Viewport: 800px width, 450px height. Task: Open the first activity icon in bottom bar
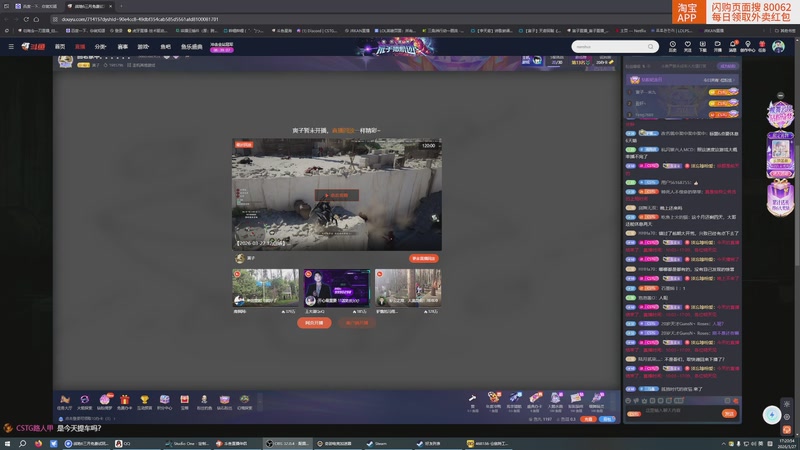pos(64,402)
